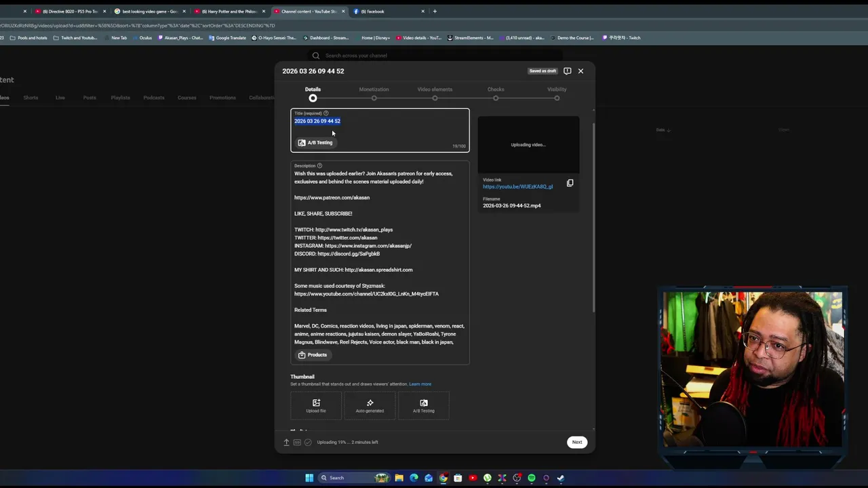Click the Uploading video preview thumbnail
Viewport: 868px width, 488px height.
(528, 144)
